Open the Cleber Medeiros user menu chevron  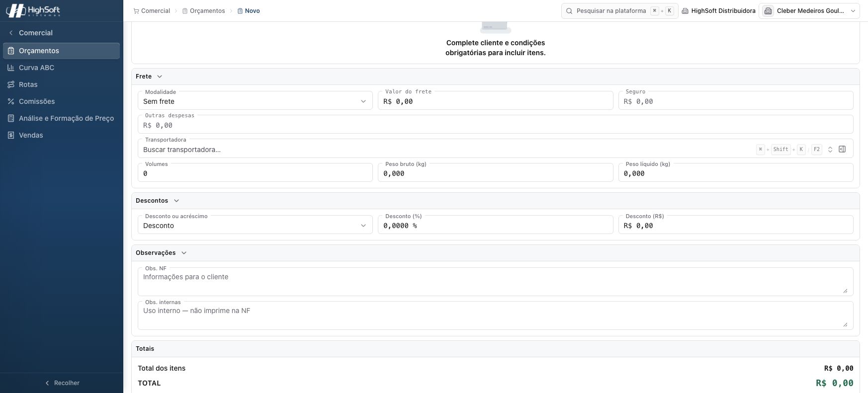click(853, 11)
